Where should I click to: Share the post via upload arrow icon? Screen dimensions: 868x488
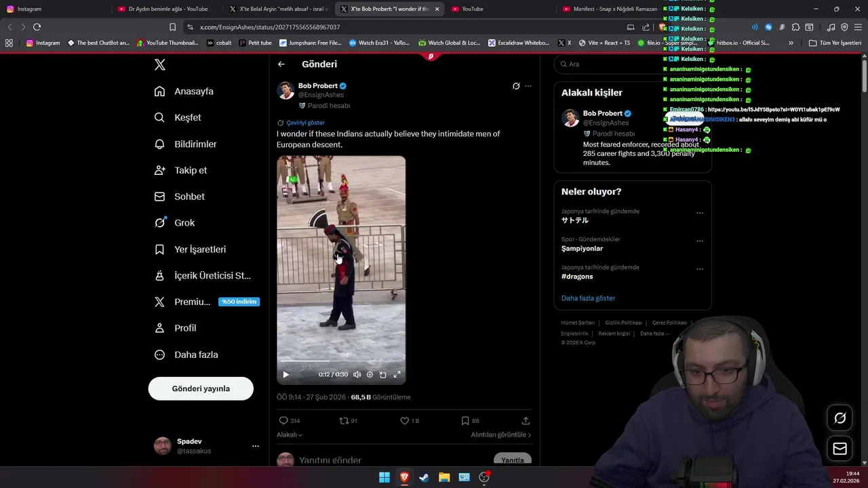526,421
